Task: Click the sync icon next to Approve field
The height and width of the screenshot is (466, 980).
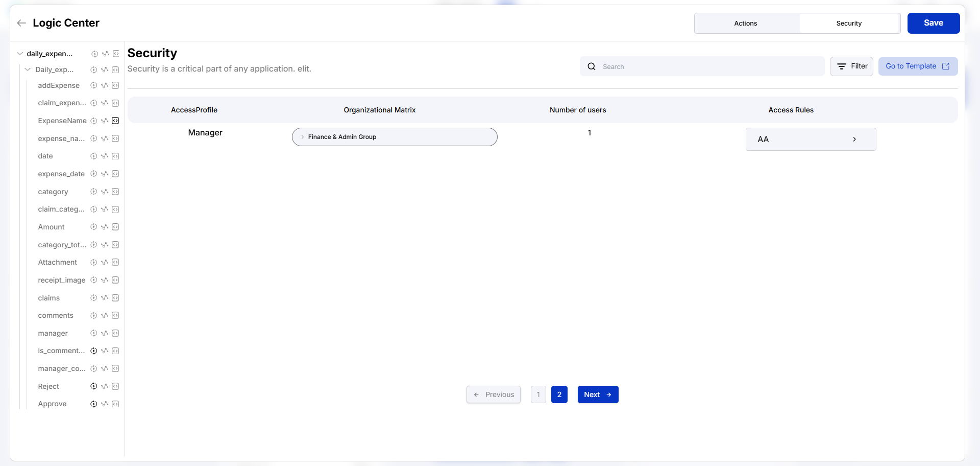Action: [x=93, y=404]
